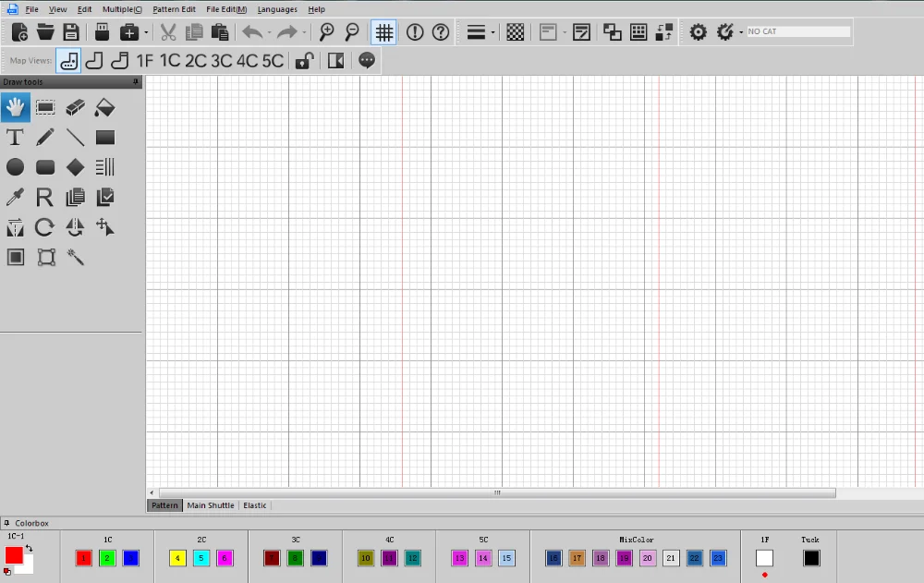Toggle the grid display button
The image size is (924, 583).
[x=383, y=32]
